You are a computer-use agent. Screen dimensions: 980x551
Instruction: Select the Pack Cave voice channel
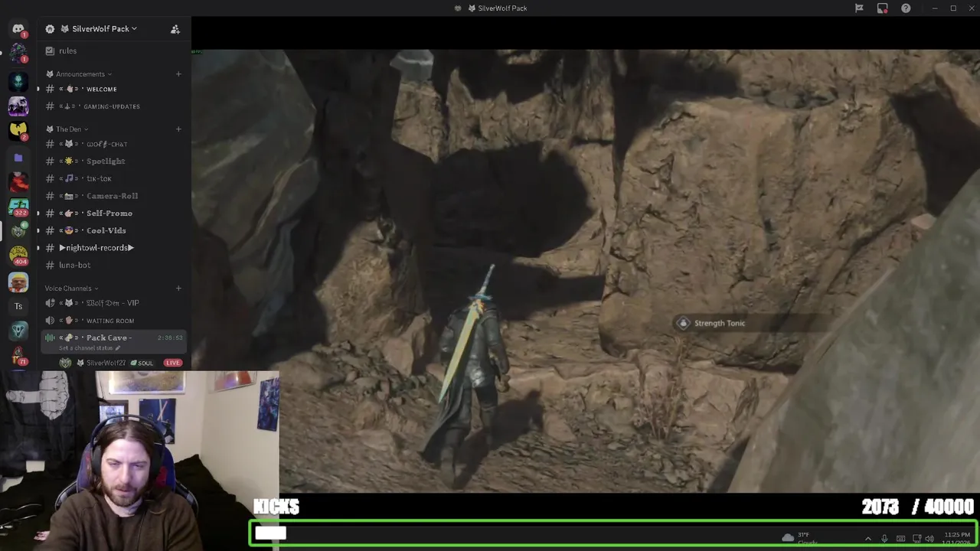(113, 341)
